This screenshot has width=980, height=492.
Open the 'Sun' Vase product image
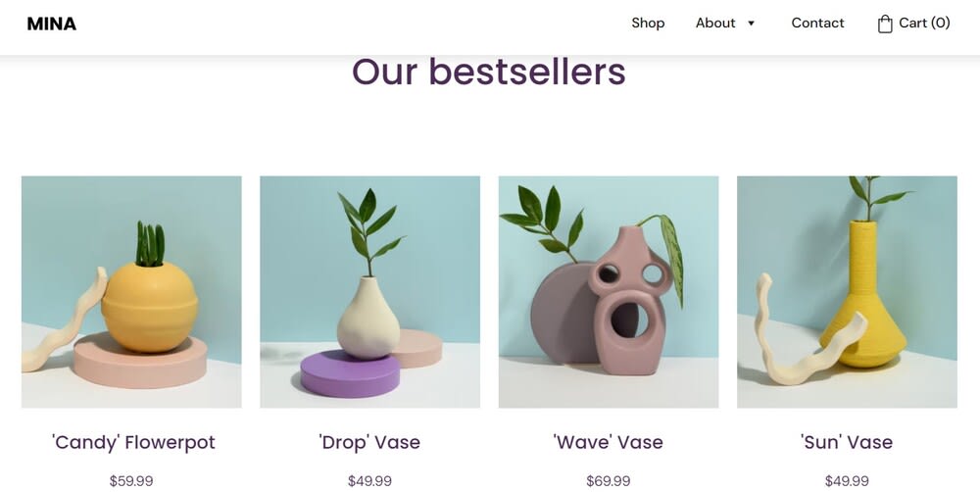(847, 292)
